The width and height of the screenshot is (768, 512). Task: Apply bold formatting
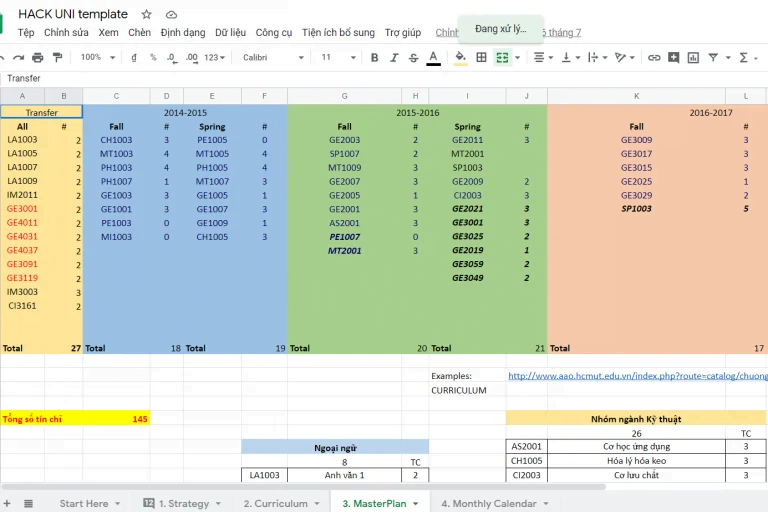tap(375, 58)
